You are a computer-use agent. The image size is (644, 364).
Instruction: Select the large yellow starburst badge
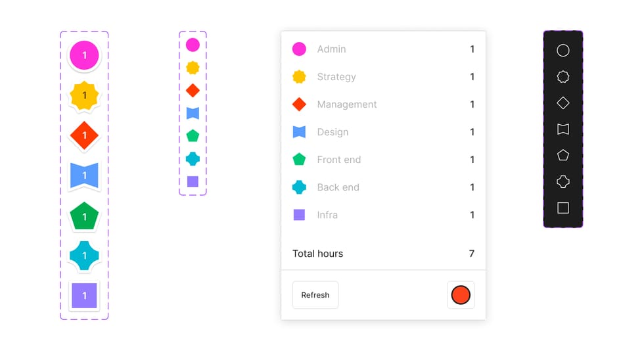coord(84,96)
